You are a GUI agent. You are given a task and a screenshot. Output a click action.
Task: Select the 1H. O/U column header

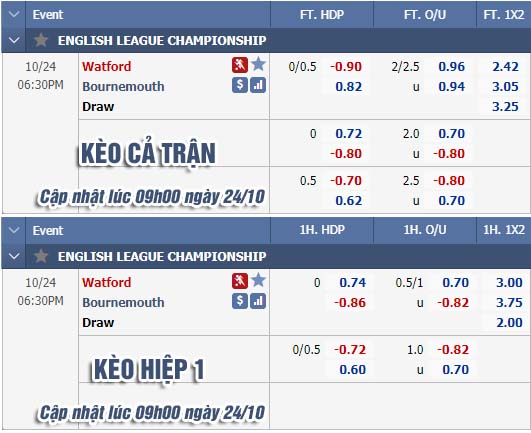click(425, 230)
